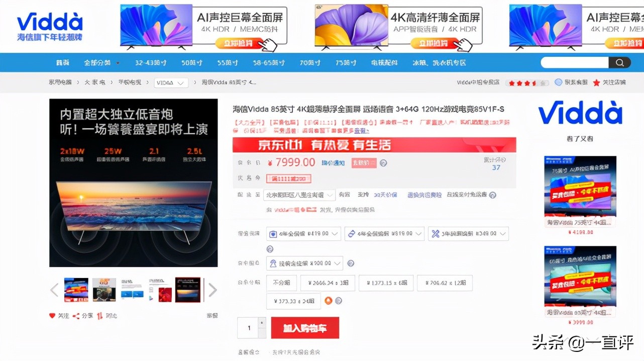Expand the VIDDA brand dropdown in the breadcrumb
This screenshot has height=361, width=644.
click(x=171, y=82)
